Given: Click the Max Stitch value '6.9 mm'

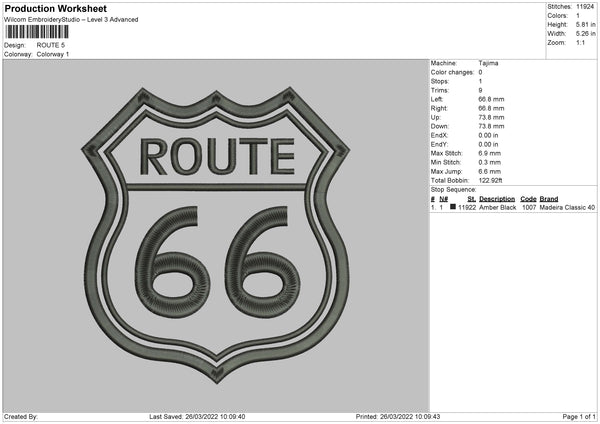Looking at the screenshot, I should (489, 153).
